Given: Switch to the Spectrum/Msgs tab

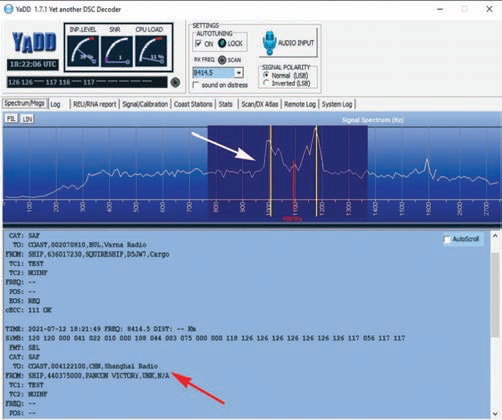Looking at the screenshot, I should [25, 103].
